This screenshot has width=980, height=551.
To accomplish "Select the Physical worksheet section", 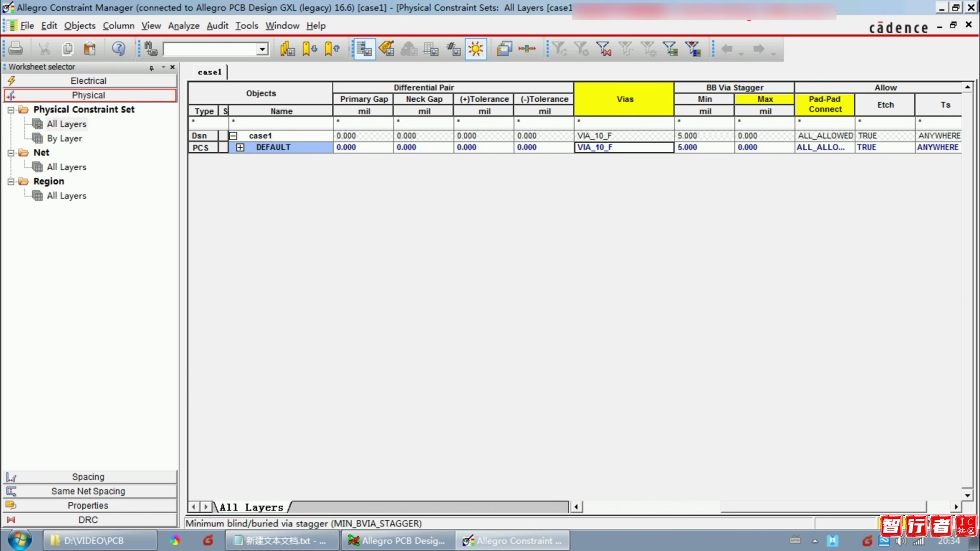I will tap(90, 95).
